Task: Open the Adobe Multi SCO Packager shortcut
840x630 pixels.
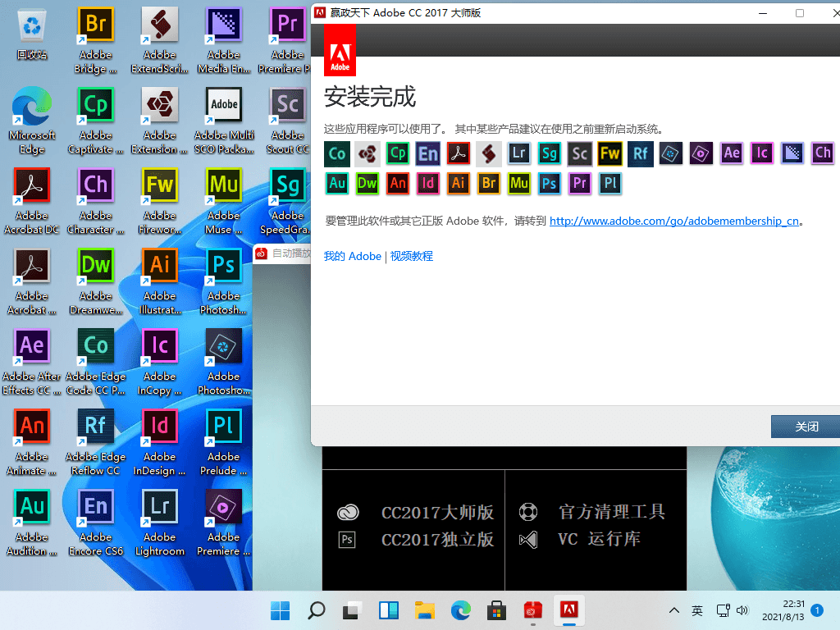Action: coord(224,121)
